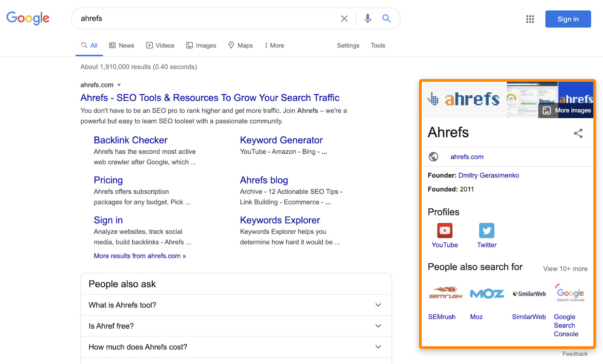
Task: Click the Feedback link
Action: pyautogui.click(x=575, y=354)
